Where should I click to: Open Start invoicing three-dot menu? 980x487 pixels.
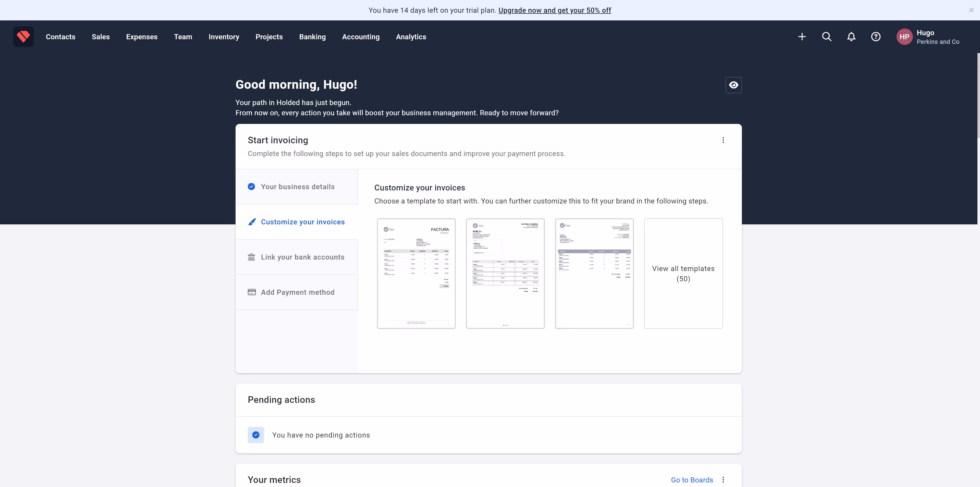(x=723, y=140)
